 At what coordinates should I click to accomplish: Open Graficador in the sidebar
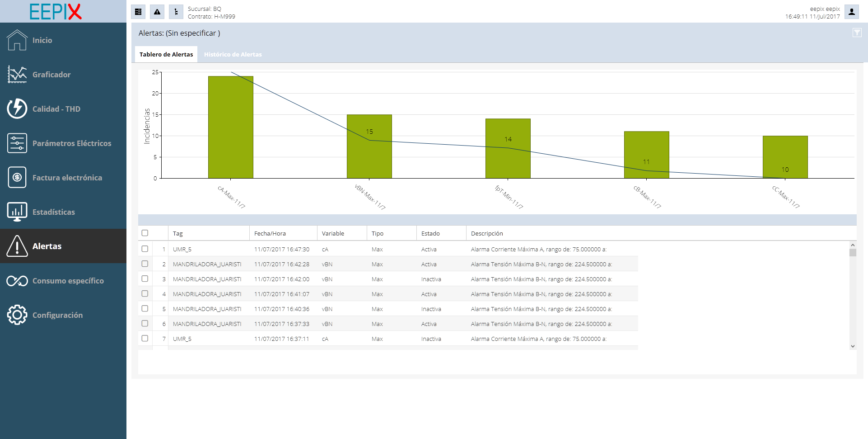51,75
